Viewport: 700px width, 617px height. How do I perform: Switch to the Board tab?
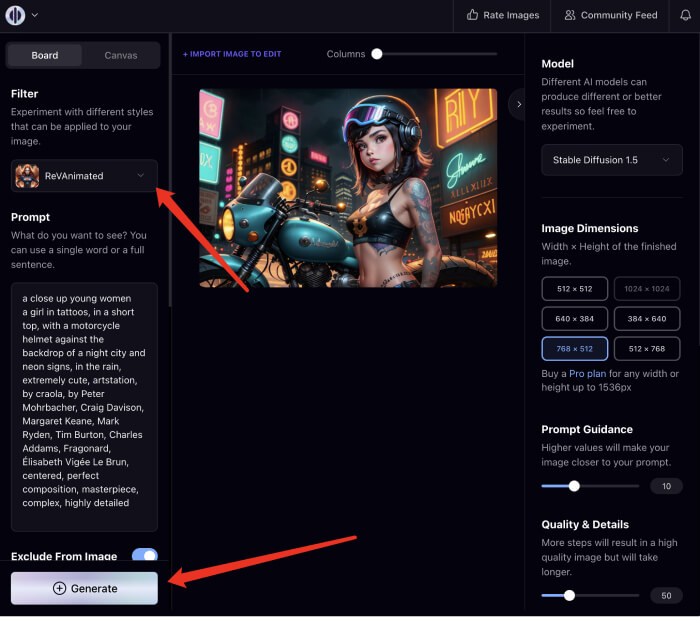click(x=45, y=55)
